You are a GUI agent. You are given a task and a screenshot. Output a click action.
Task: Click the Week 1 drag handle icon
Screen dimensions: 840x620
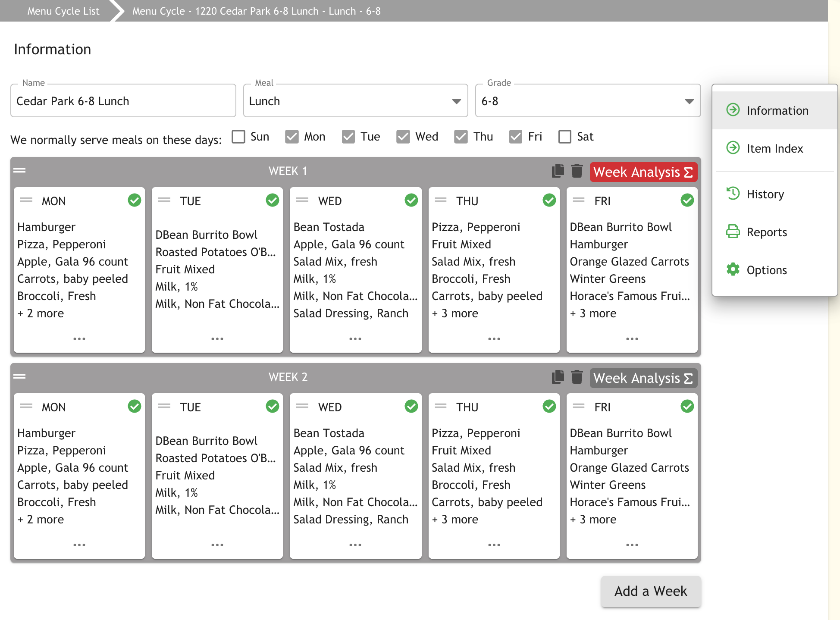pyautogui.click(x=19, y=170)
